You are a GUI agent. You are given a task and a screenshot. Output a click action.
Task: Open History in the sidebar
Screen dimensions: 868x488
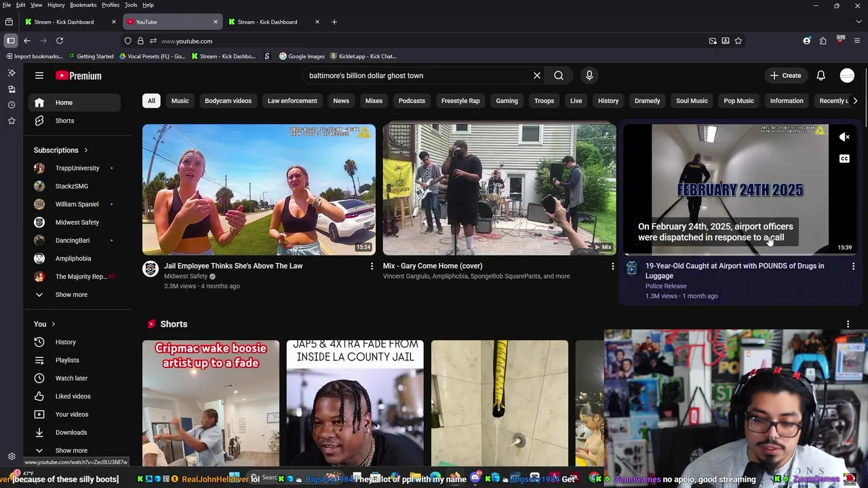[75, 342]
